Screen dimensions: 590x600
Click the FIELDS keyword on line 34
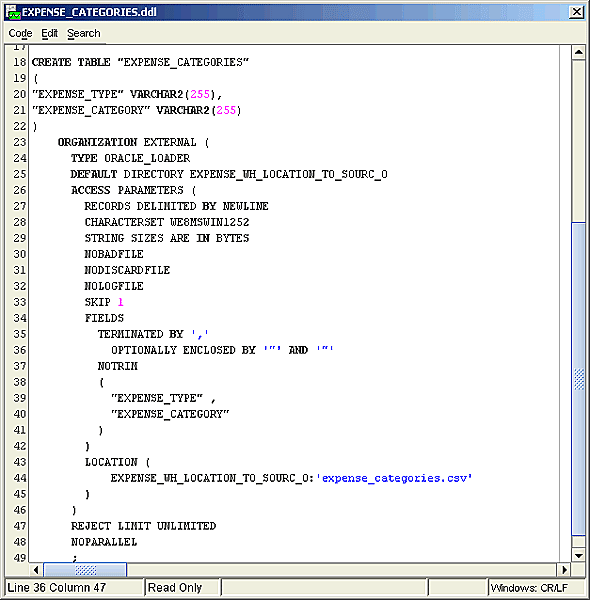[104, 318]
